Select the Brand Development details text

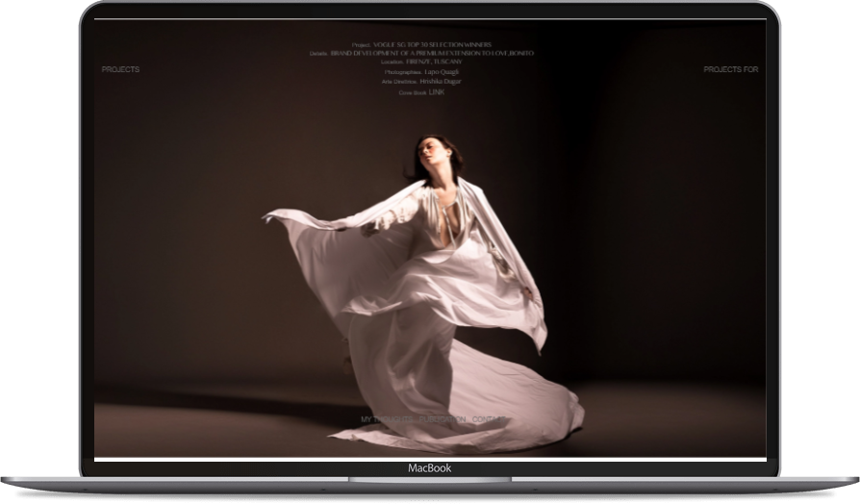[431, 54]
